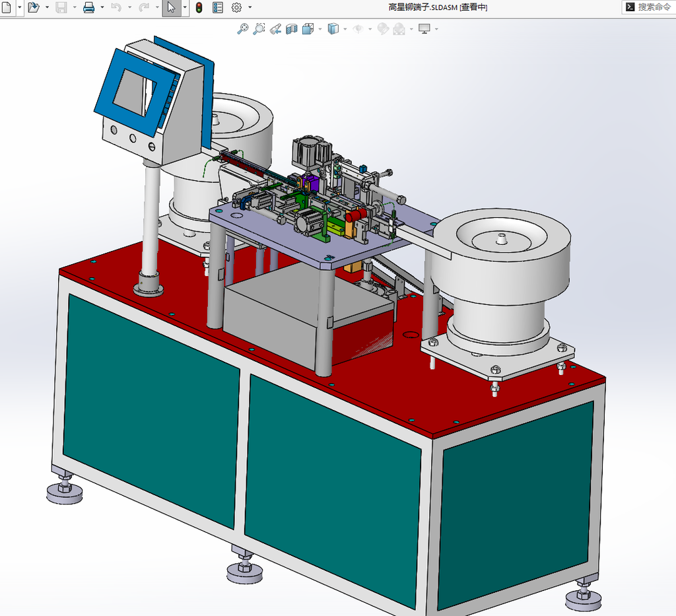Expand the Options gear dropdown arrow
676x616 pixels.
[x=250, y=7]
